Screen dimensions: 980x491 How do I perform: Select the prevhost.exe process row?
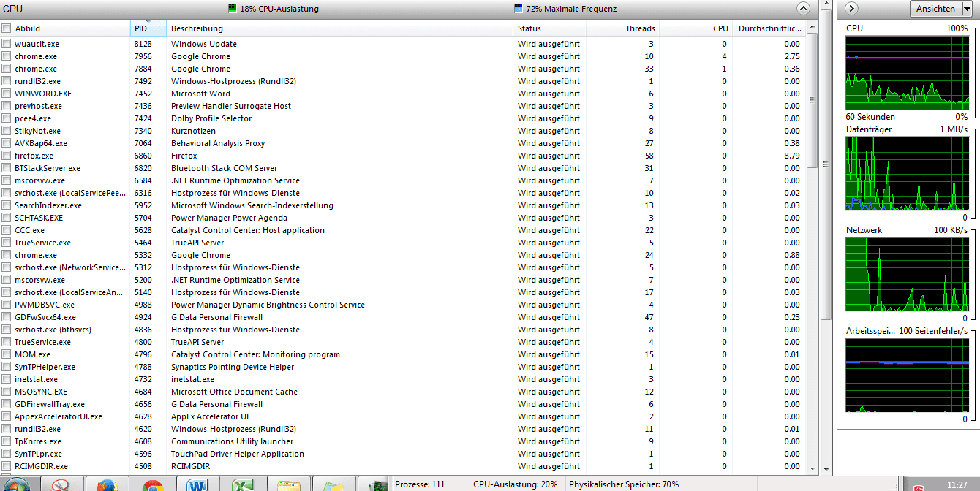402,106
